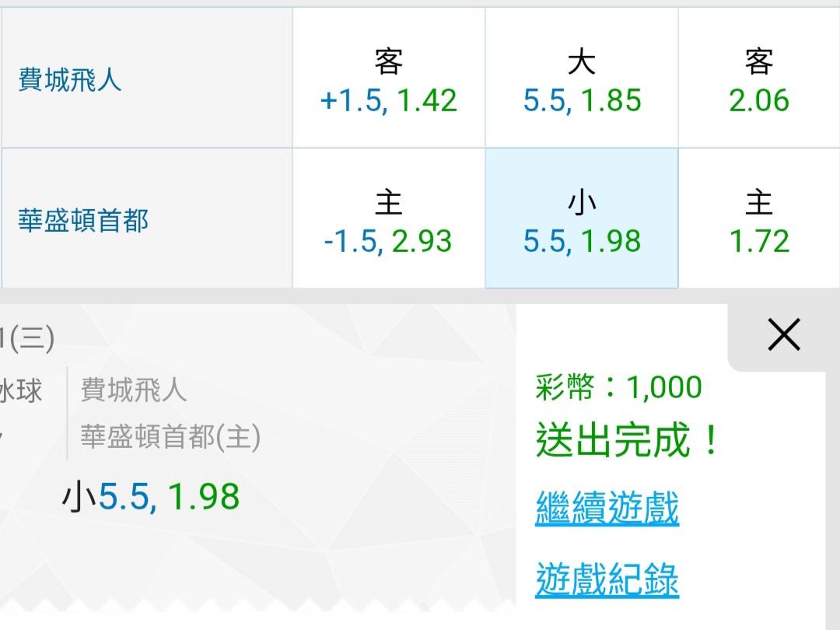Click the grey divider line beside 費城飛人 in bet slip
This screenshot has height=630, width=840.
(68, 413)
